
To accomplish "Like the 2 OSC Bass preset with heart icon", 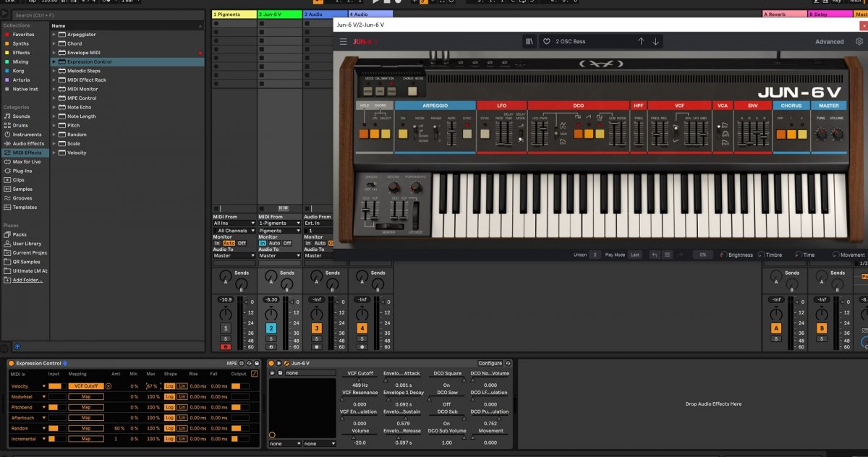I will click(x=546, y=41).
